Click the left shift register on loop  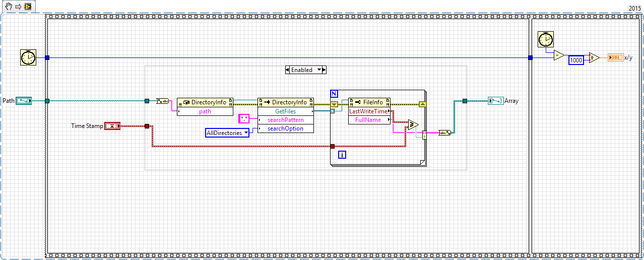click(x=334, y=104)
